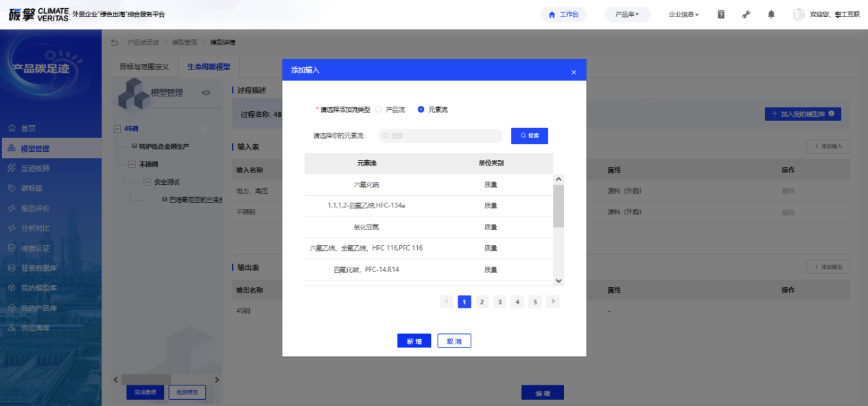Viewport: 868px width, 406px height.
Task: Click the notification bell icon
Action: pyautogui.click(x=771, y=14)
